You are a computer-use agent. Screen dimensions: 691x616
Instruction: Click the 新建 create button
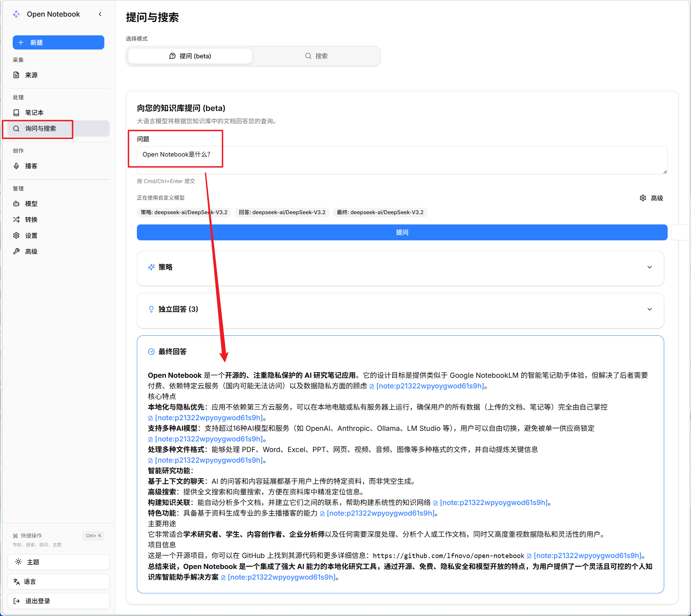pos(58,42)
